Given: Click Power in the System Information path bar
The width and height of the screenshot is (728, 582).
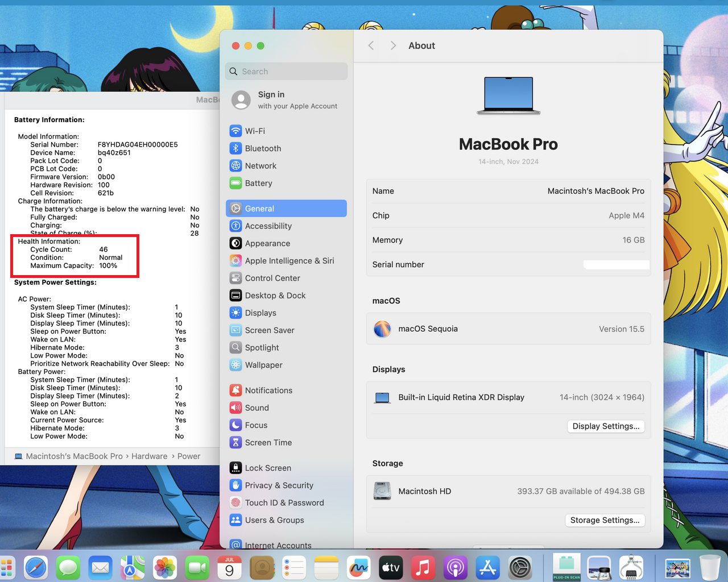Looking at the screenshot, I should [189, 456].
